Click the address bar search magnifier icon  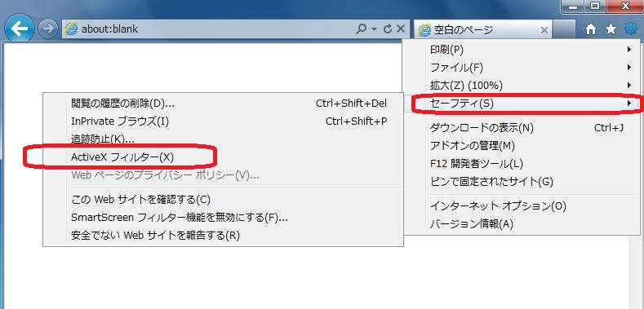tap(362, 29)
